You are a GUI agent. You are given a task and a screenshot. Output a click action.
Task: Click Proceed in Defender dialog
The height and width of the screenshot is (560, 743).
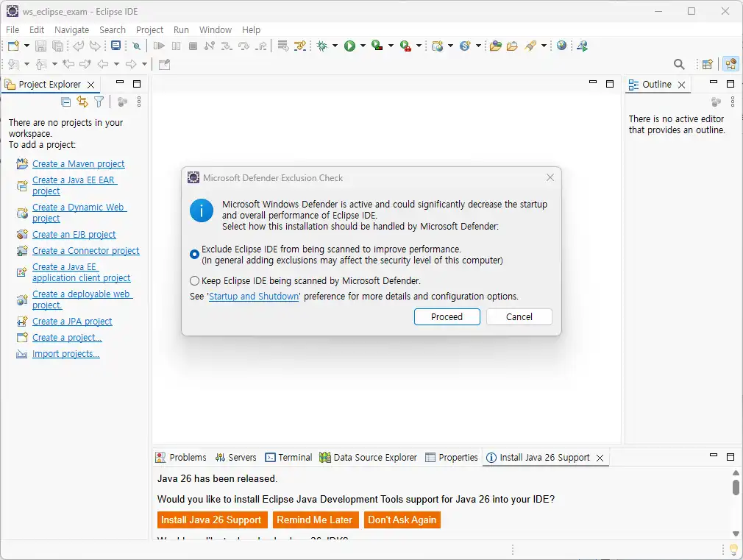(x=447, y=316)
